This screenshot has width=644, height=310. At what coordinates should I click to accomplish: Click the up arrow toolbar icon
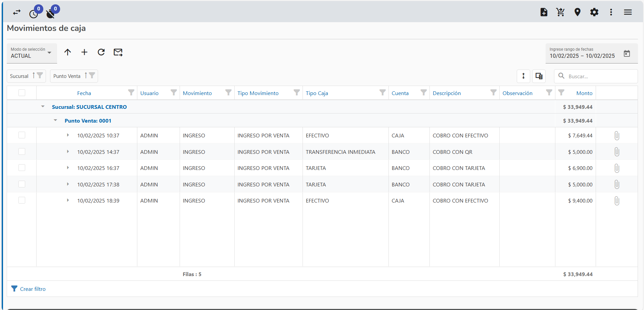pos(67,52)
